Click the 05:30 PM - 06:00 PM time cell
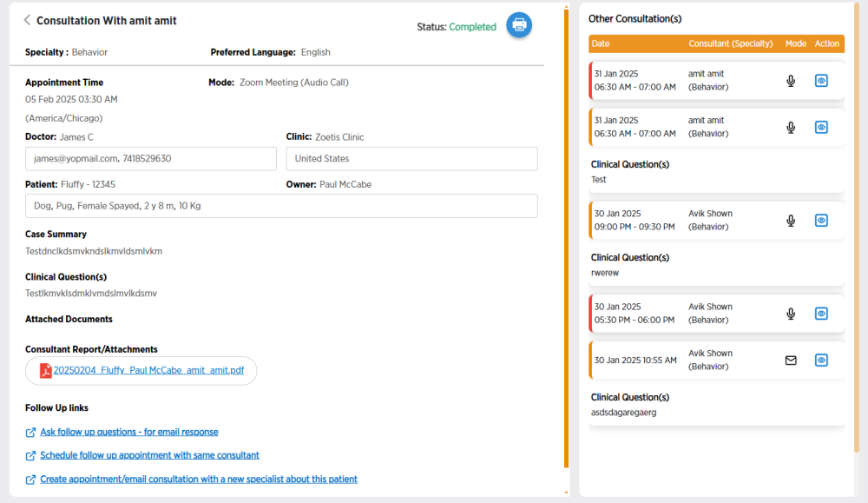This screenshot has width=868, height=503. pos(635,320)
